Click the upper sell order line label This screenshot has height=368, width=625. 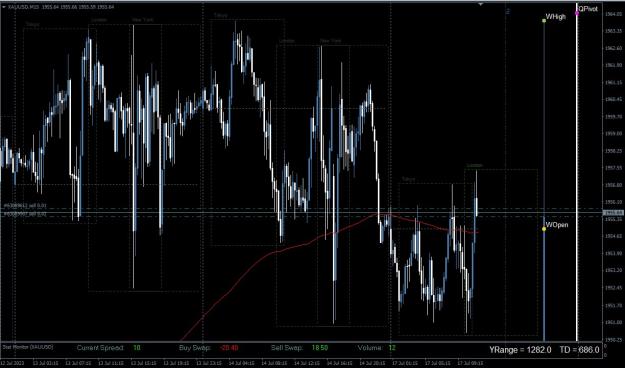click(x=25, y=206)
